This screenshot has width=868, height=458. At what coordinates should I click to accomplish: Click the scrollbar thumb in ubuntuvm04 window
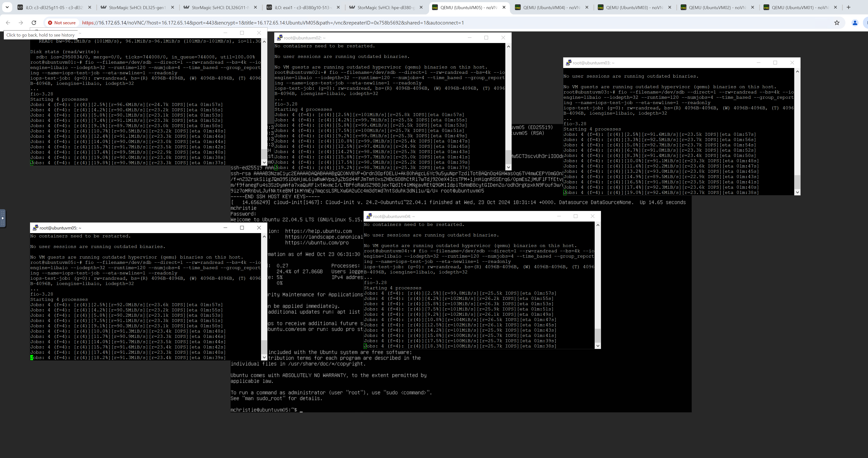coord(598,335)
